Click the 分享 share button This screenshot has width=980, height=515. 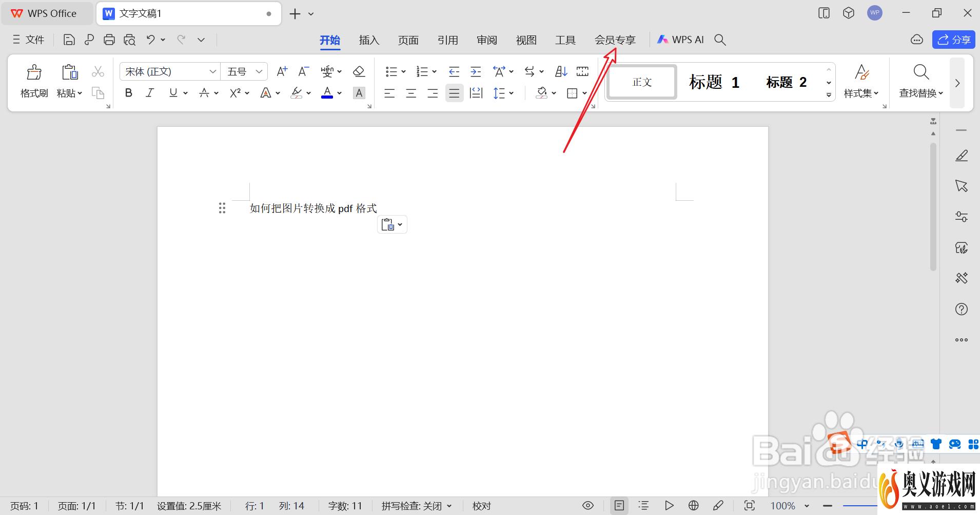[x=954, y=40]
